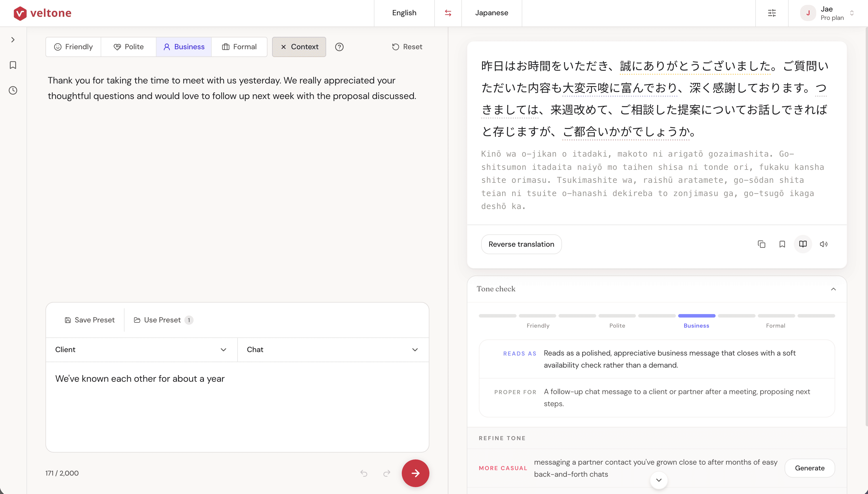Submit translation with red arrow button
This screenshot has width=868, height=494.
point(415,473)
